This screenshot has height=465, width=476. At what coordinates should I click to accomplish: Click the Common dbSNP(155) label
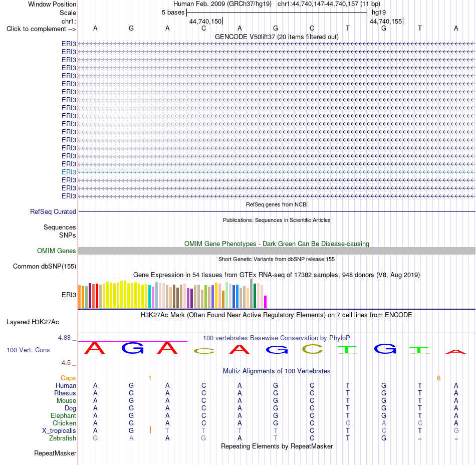point(44,266)
